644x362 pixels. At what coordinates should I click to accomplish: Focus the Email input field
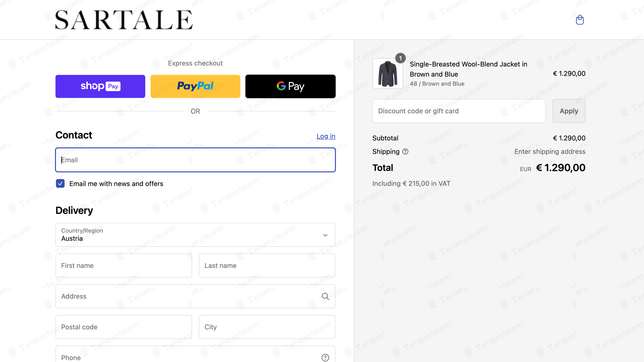tap(195, 160)
